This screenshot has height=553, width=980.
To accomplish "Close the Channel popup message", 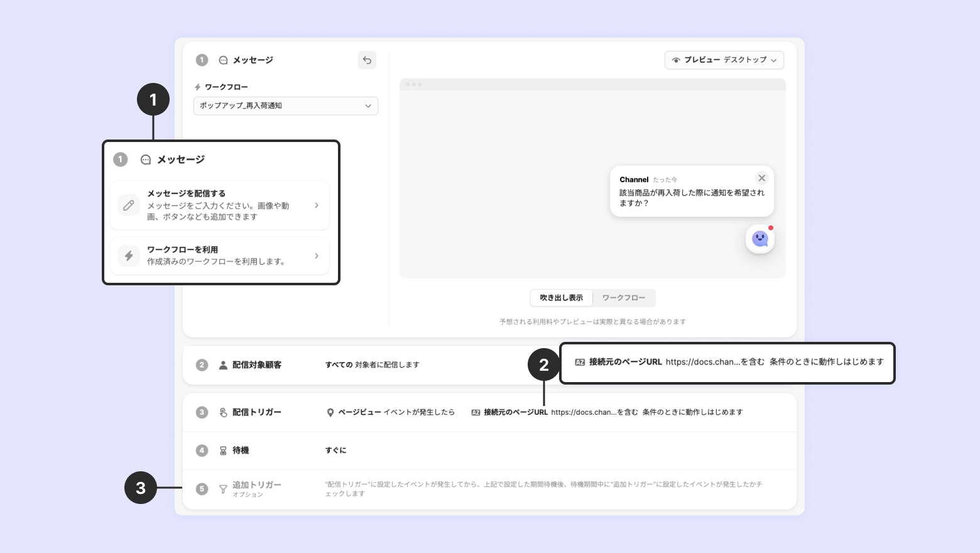I will coord(762,178).
